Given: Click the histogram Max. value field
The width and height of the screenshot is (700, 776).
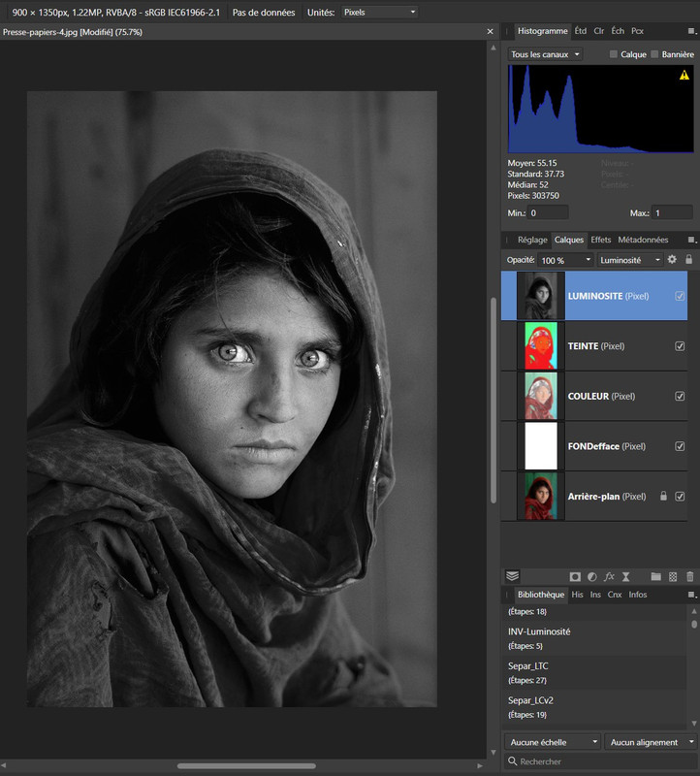Looking at the screenshot, I should (x=672, y=212).
